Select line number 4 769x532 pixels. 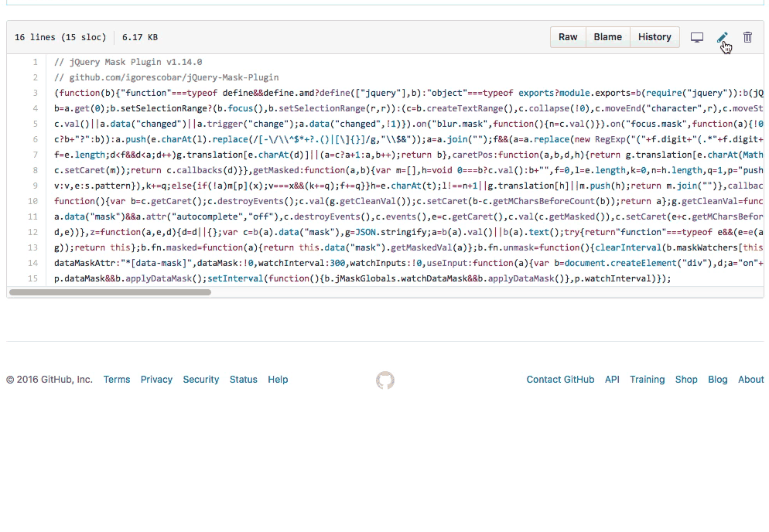[x=36, y=108]
